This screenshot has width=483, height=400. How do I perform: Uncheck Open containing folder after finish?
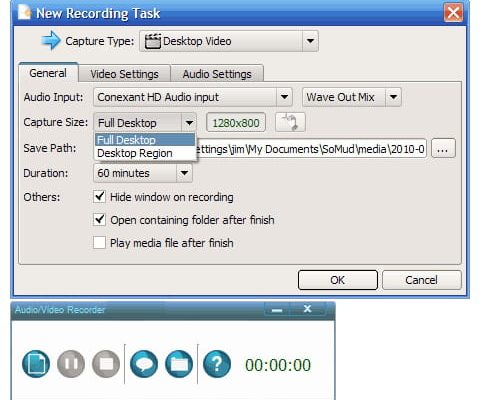[x=99, y=220]
